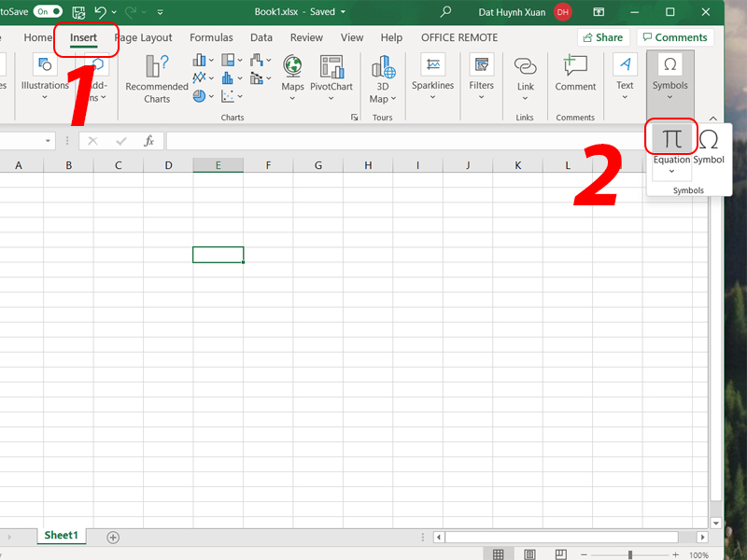
Task: Collapse the ribbon with the chevron arrow
Action: pos(714,119)
